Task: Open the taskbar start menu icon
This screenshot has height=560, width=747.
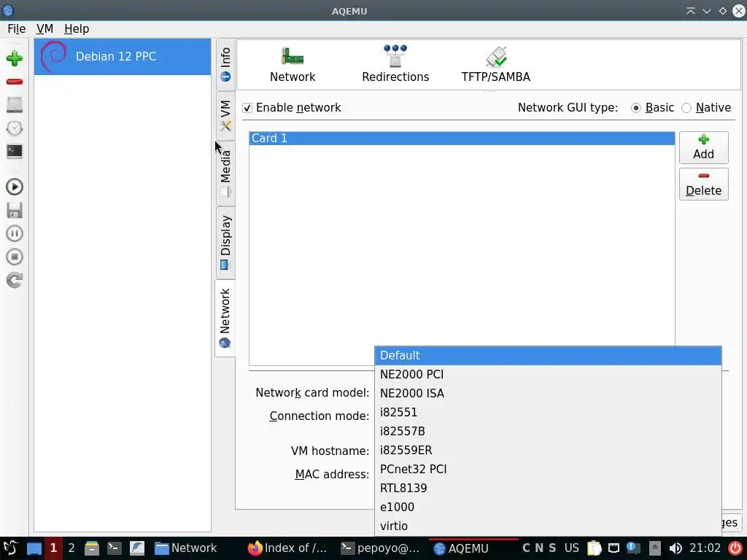Action: [x=10, y=548]
